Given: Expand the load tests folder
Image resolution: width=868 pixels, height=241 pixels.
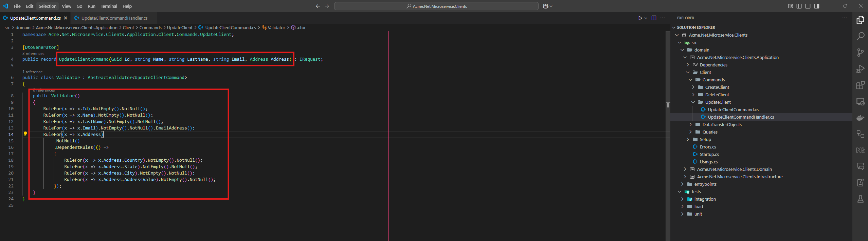Looking at the screenshot, I should coord(682,206).
